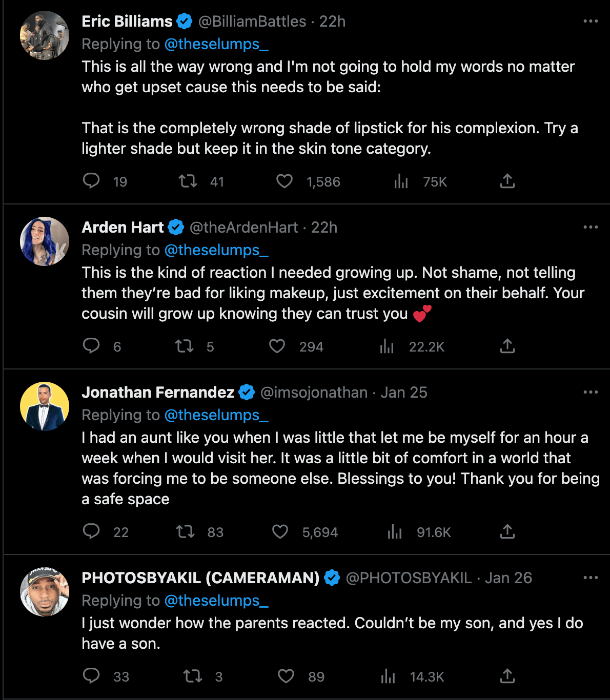This screenshot has width=610, height=700.
Task: Like Arden Hart's reply
Action: [x=277, y=346]
